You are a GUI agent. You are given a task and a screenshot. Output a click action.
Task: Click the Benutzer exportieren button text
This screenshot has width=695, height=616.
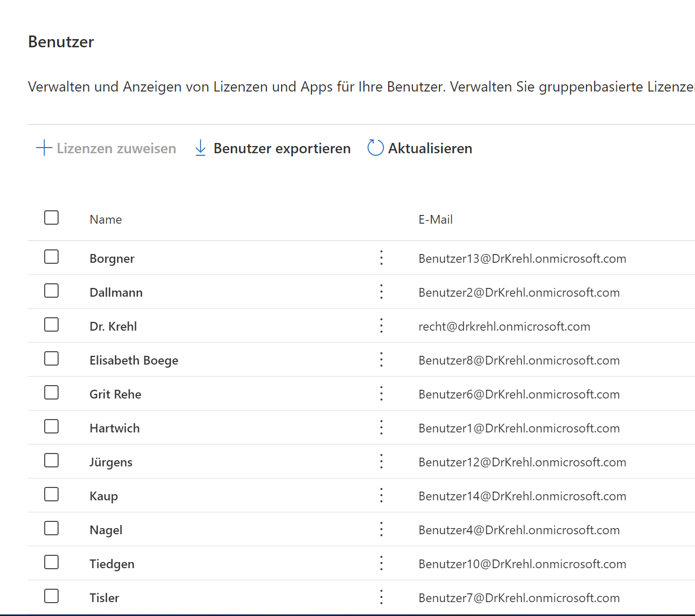coord(282,149)
